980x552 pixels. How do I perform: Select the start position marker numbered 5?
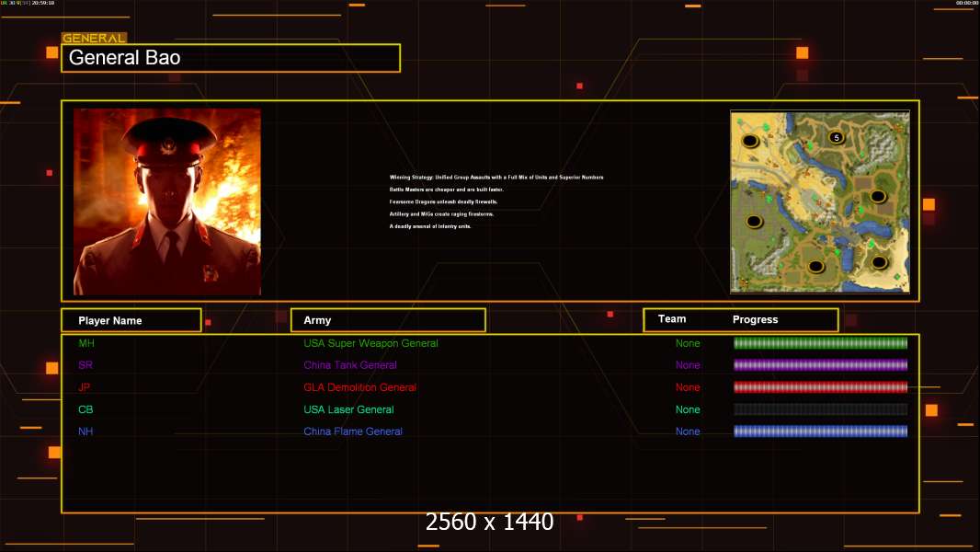coord(837,137)
